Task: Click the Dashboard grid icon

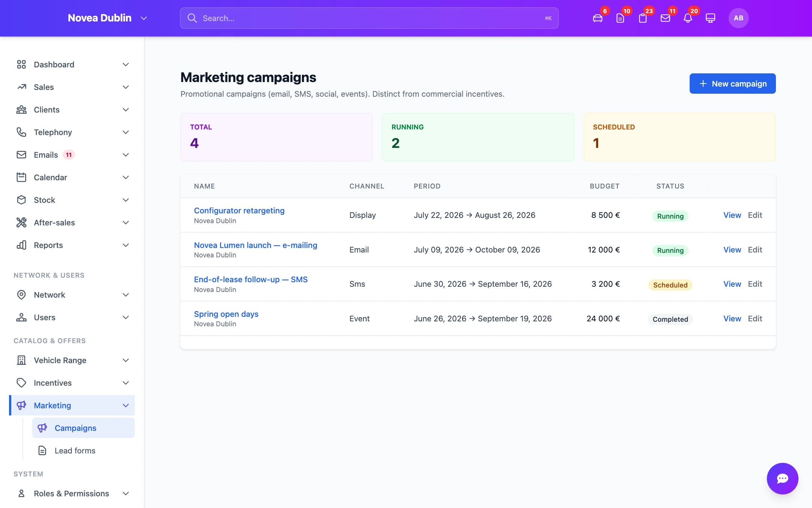Action: coord(21,64)
